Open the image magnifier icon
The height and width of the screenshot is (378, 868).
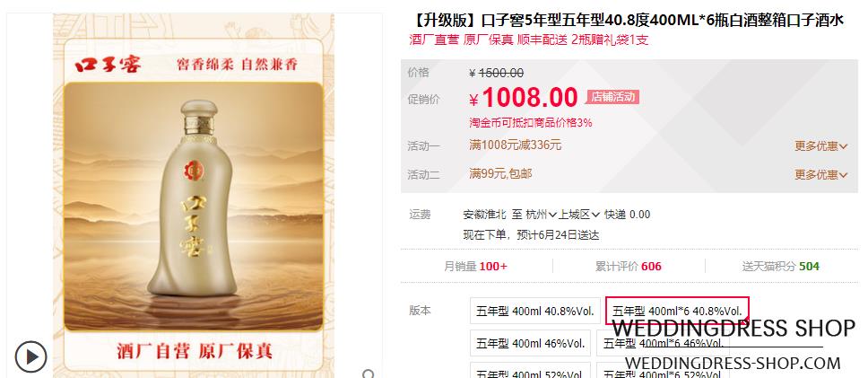(x=369, y=374)
